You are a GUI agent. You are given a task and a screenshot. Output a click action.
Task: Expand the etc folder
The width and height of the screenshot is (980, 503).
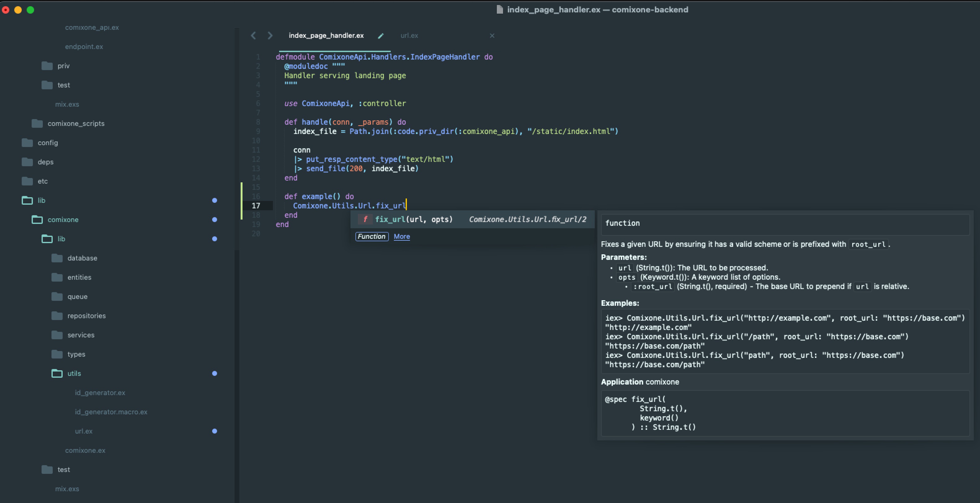pos(27,181)
